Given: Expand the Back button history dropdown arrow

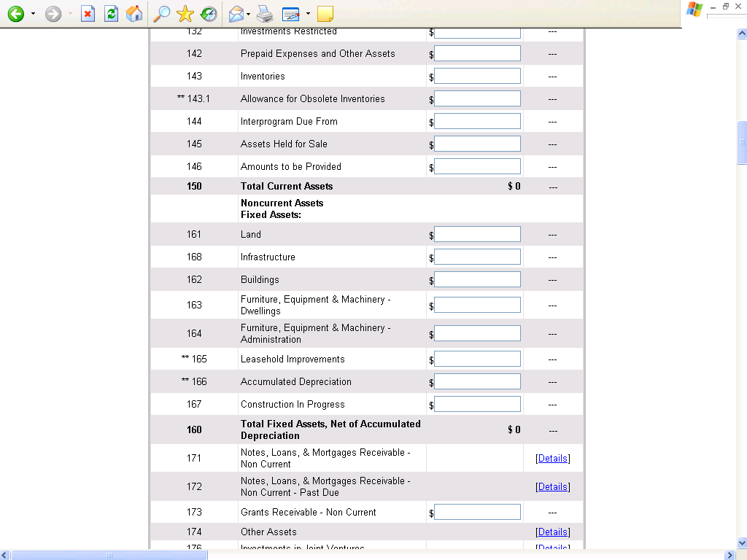Looking at the screenshot, I should click(x=33, y=14).
